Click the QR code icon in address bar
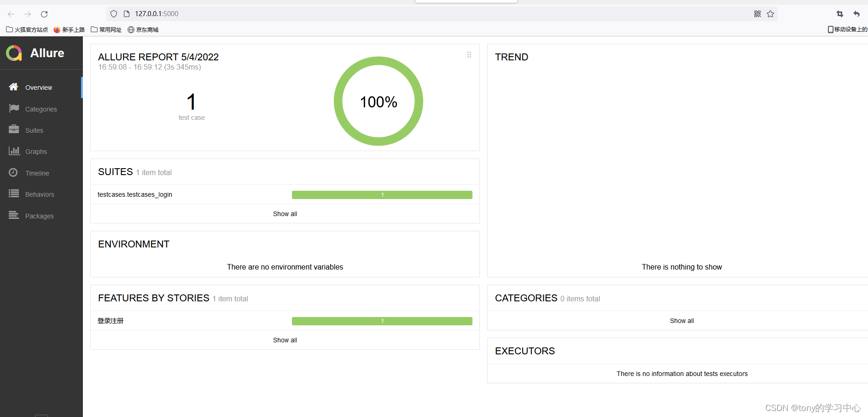 pos(757,14)
